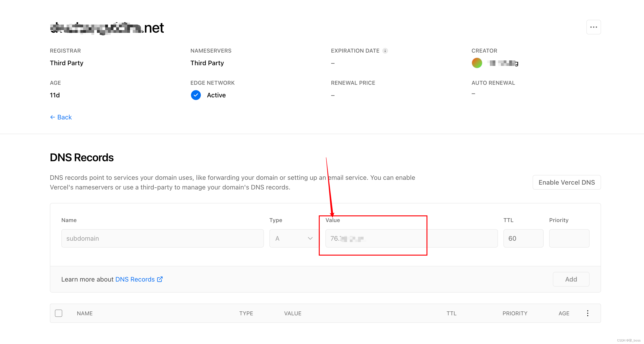Click the creator avatar circle
644x344 pixels.
point(477,63)
